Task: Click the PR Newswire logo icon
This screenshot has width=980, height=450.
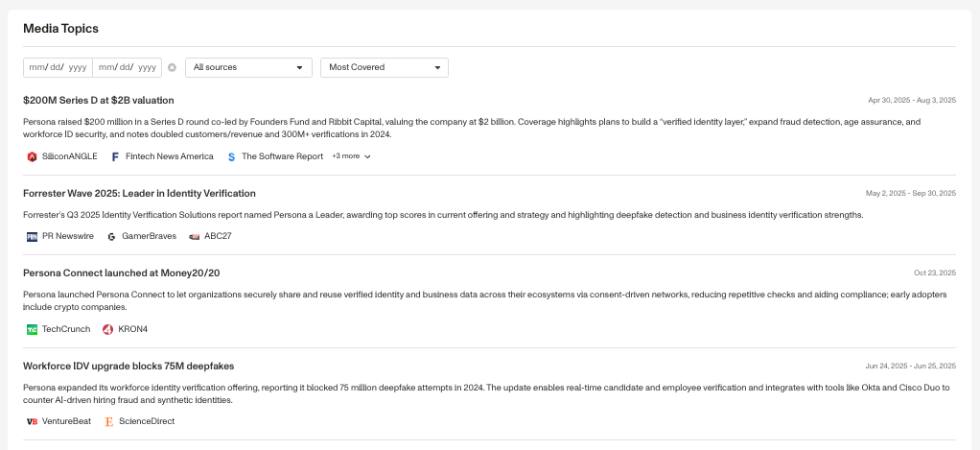Action: point(33,237)
